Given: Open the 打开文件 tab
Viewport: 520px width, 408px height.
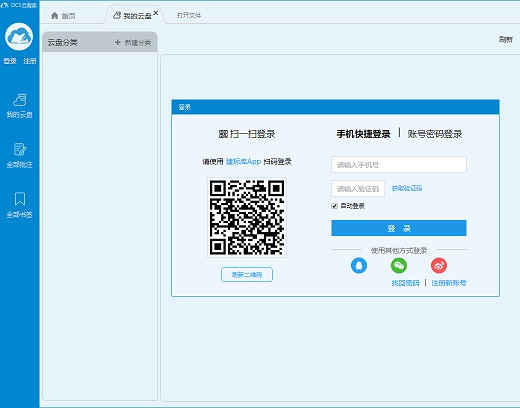Looking at the screenshot, I should pos(189,15).
